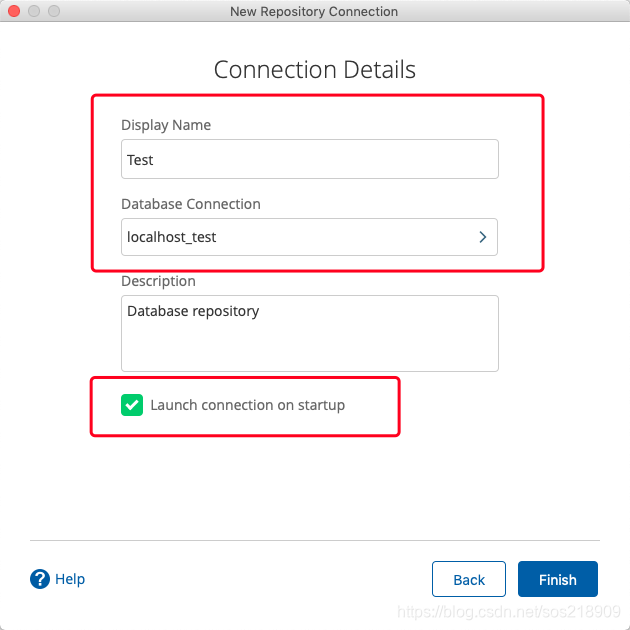The image size is (630, 630).
Task: Click the Display Name label
Action: point(166,125)
